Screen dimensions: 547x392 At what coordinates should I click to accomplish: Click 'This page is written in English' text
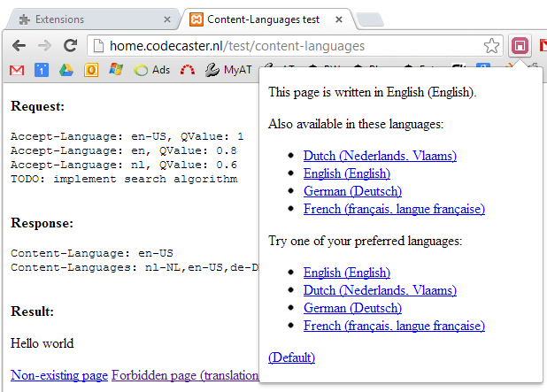coord(373,92)
